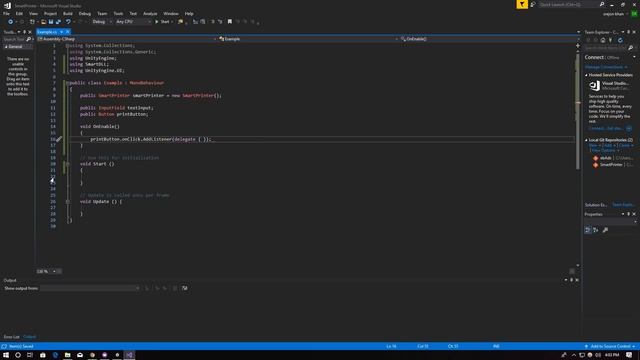
Task: Click the New link under Local Git Repositories
Action: click(x=593, y=145)
